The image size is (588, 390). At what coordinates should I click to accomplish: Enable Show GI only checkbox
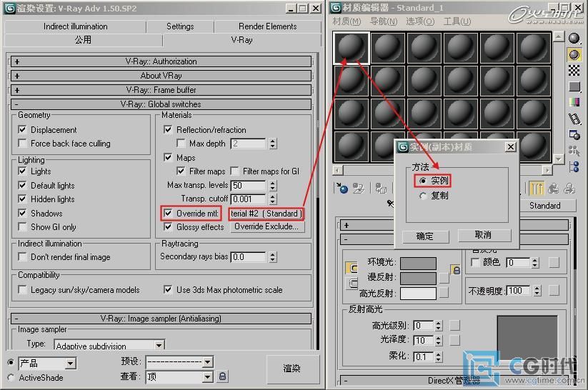pos(22,227)
